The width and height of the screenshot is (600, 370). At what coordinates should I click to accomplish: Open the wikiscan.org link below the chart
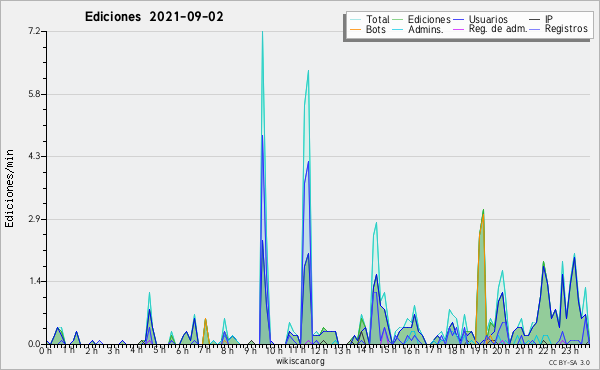(300, 361)
